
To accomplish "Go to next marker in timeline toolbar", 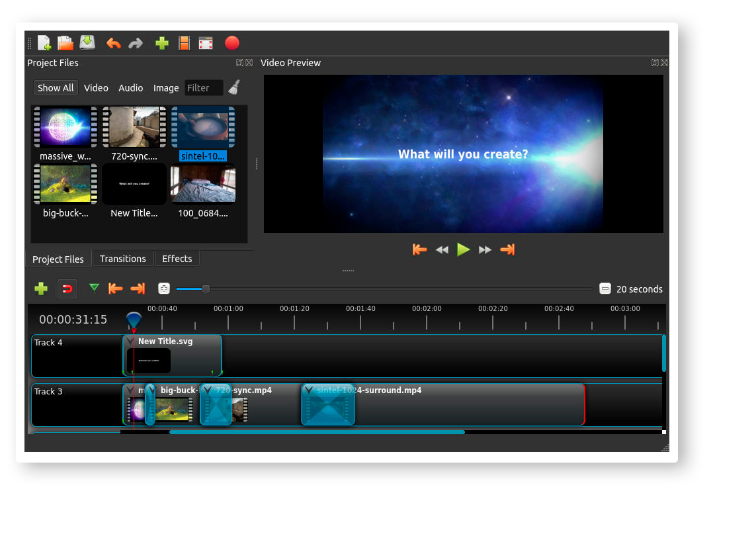I will click(138, 289).
